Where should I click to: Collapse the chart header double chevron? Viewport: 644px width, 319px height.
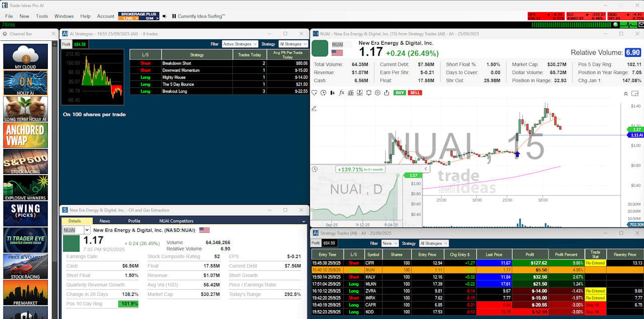626,94
